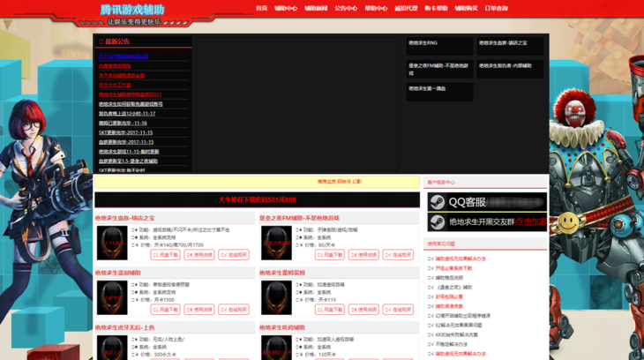
Task: Open announcement 绝地求生游戏11-15-临时更新
Action: (129, 151)
